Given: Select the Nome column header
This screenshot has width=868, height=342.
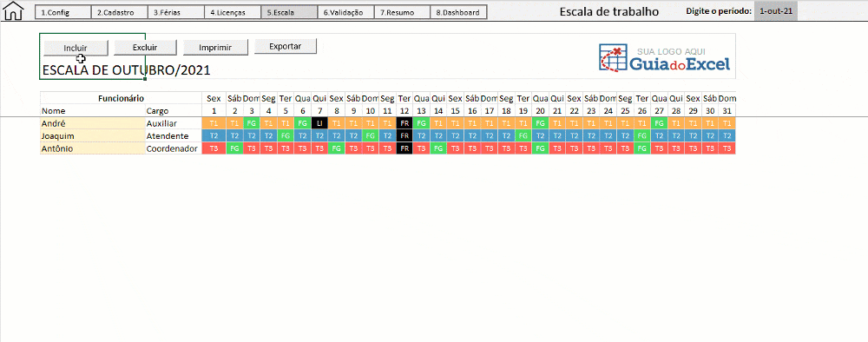Looking at the screenshot, I should coord(93,111).
